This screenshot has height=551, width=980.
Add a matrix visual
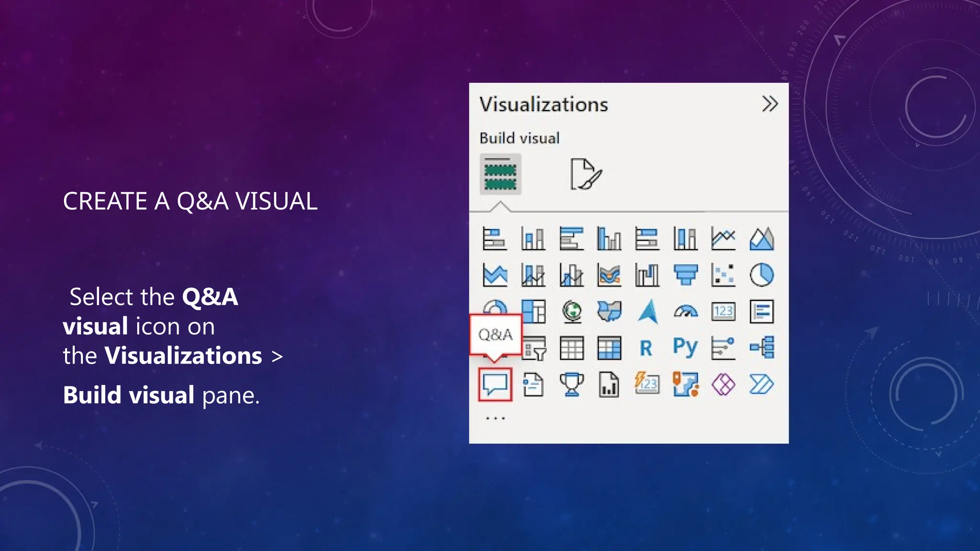tap(609, 348)
